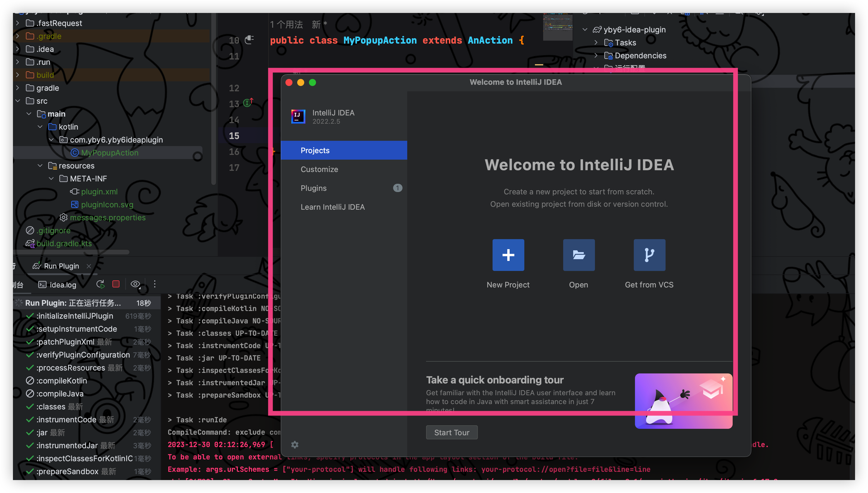Click the Plugins notification badge
Screen dimensions: 868x493
398,188
